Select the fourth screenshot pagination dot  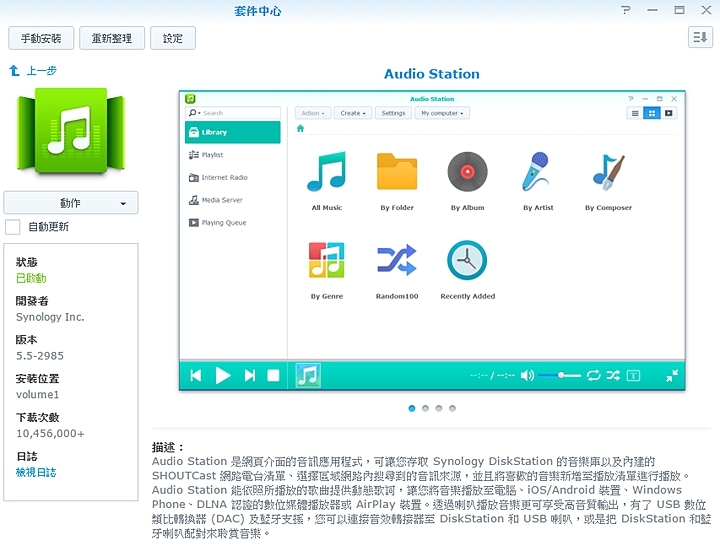pos(452,408)
